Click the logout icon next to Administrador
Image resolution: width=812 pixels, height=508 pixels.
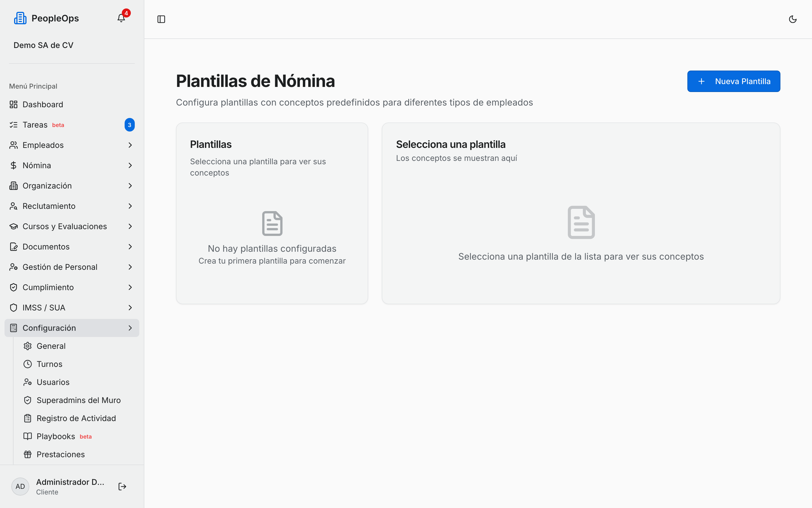(122, 486)
